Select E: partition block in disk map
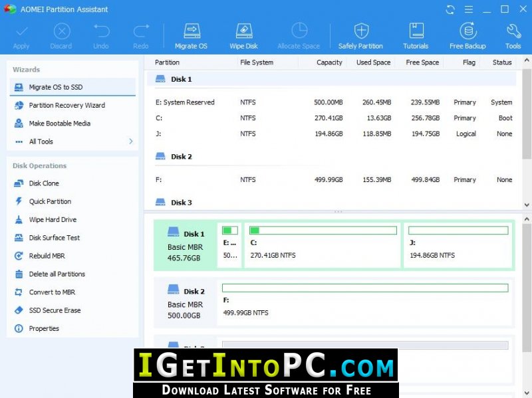The image size is (532, 398). pyautogui.click(x=229, y=245)
